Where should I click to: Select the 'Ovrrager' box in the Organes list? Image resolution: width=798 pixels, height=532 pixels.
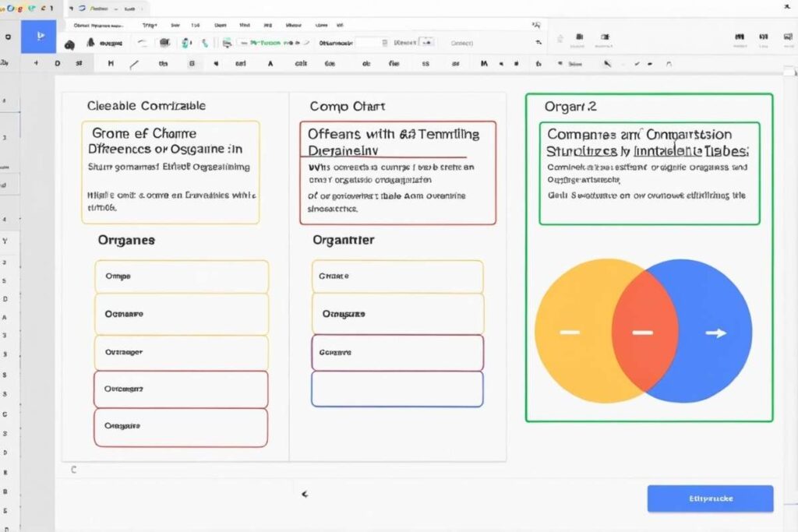point(181,352)
